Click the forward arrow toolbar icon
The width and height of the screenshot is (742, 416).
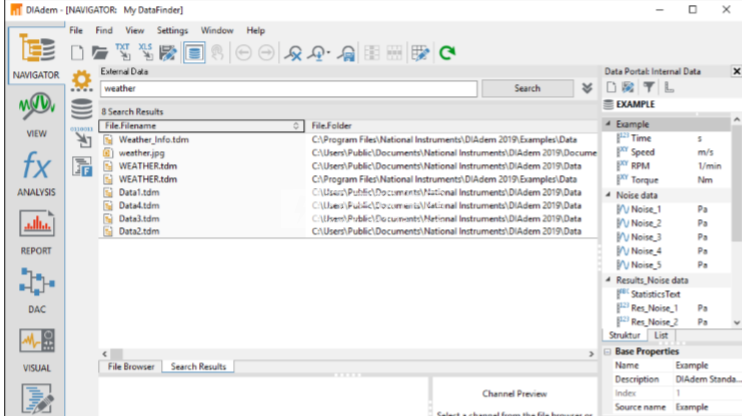(x=266, y=53)
